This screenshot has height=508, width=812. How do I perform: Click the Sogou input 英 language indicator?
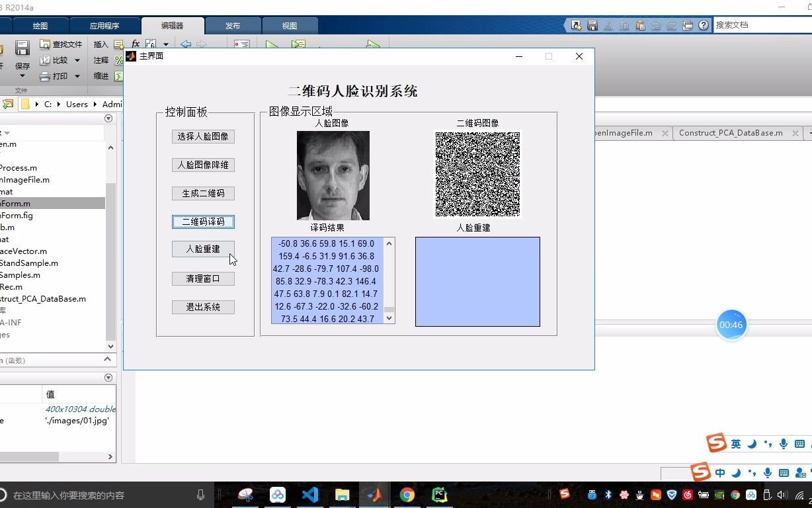click(x=736, y=443)
